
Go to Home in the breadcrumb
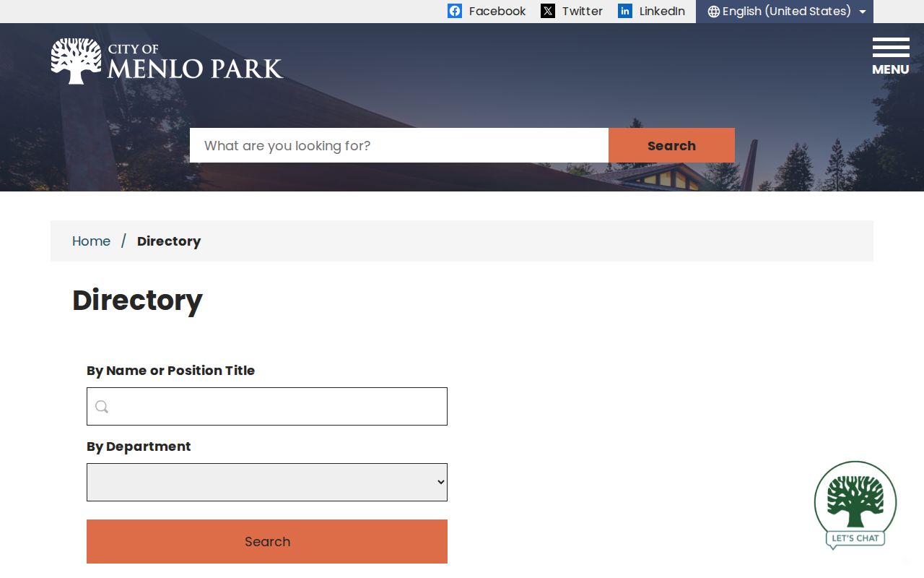tap(91, 241)
